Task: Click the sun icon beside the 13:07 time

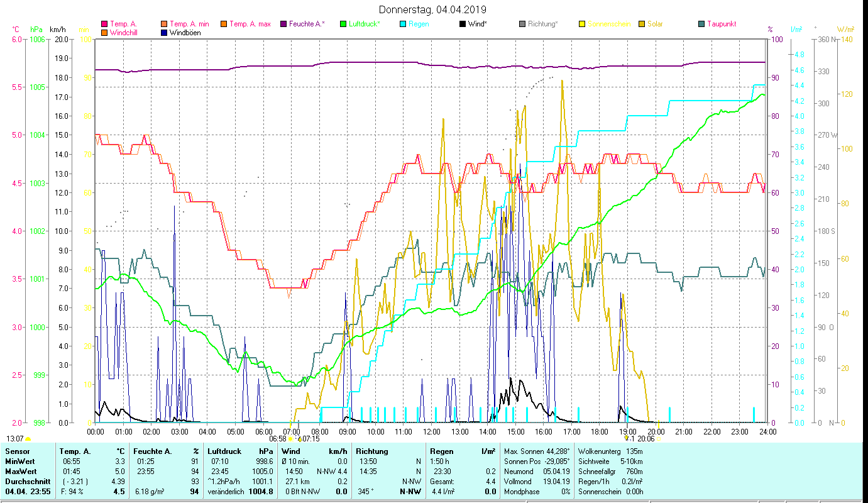Action: [x=28, y=439]
